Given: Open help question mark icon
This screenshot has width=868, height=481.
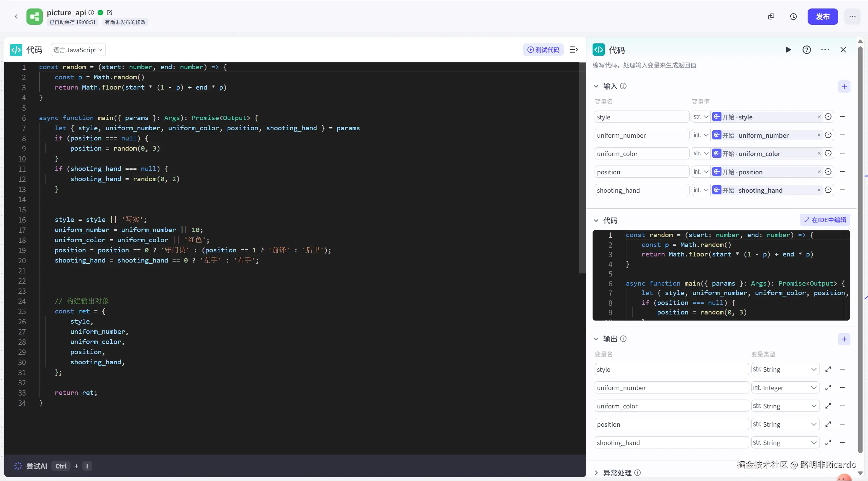Looking at the screenshot, I should click(807, 50).
